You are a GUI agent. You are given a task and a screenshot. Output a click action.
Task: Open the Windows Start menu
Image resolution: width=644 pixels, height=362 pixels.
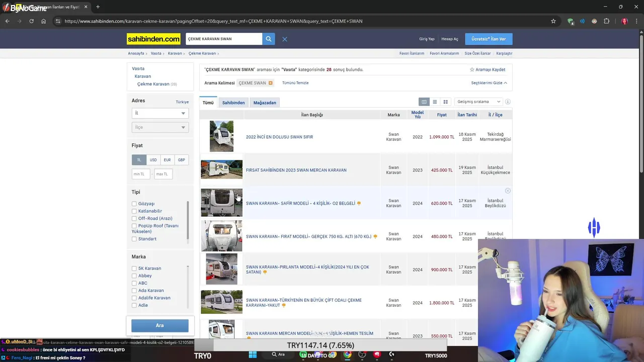tap(253, 354)
